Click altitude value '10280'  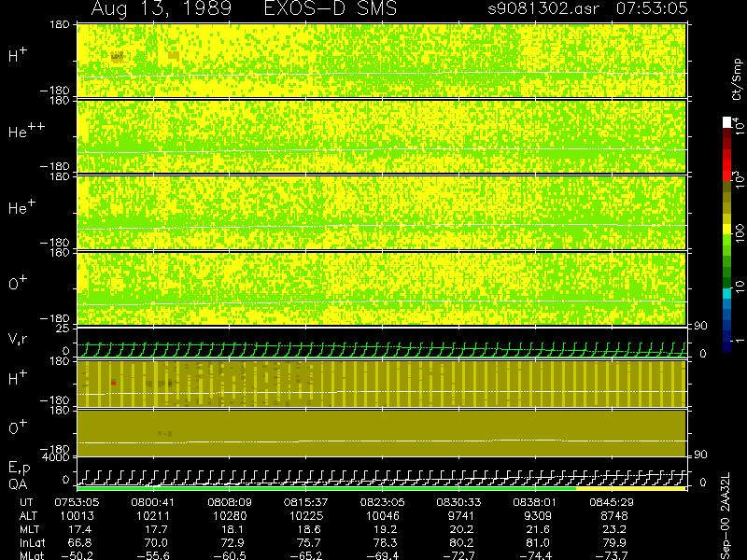pyautogui.click(x=230, y=516)
